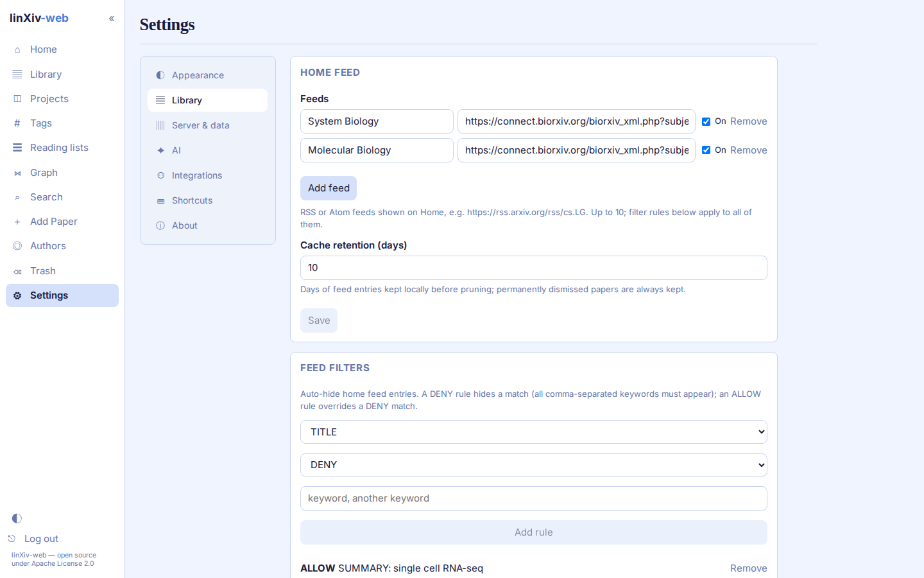Select the Library settings tab
The height and width of the screenshot is (578, 924).
tap(207, 100)
